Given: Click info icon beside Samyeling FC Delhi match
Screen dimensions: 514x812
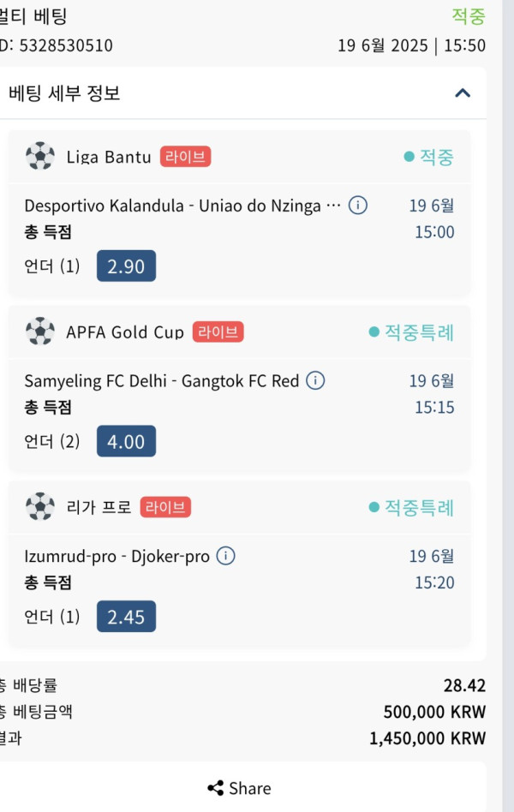Looking at the screenshot, I should [315, 380].
